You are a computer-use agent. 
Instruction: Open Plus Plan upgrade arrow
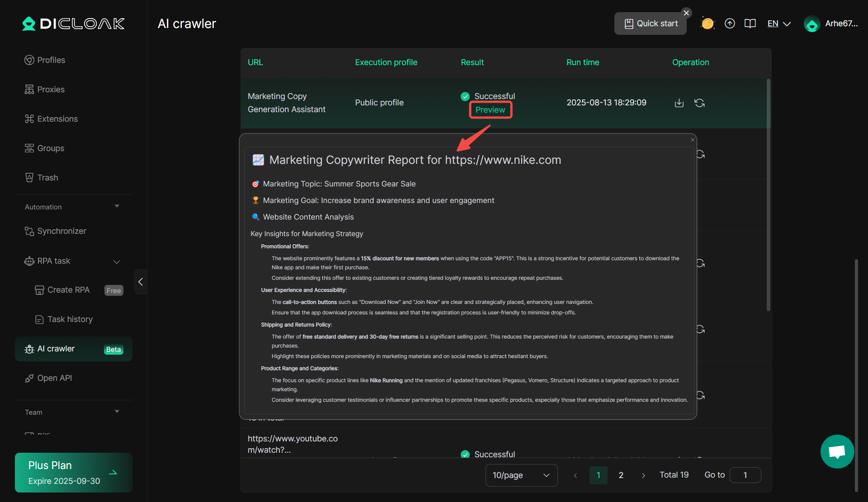(x=113, y=473)
